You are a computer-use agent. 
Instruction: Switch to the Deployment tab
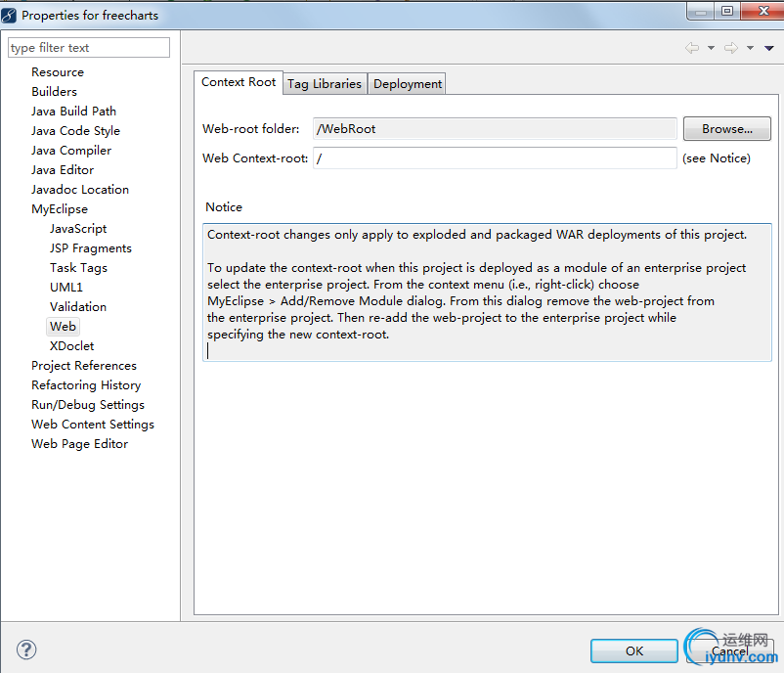[x=408, y=83]
